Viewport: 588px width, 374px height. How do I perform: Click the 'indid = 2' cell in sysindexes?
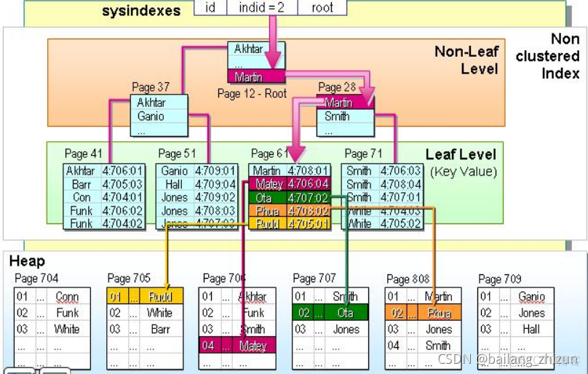pos(262,7)
